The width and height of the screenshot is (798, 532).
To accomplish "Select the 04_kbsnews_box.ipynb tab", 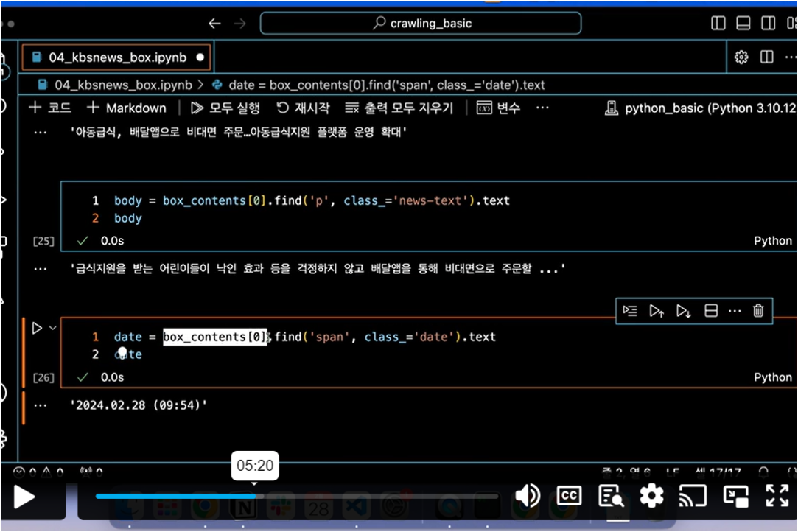I will tap(117, 57).
